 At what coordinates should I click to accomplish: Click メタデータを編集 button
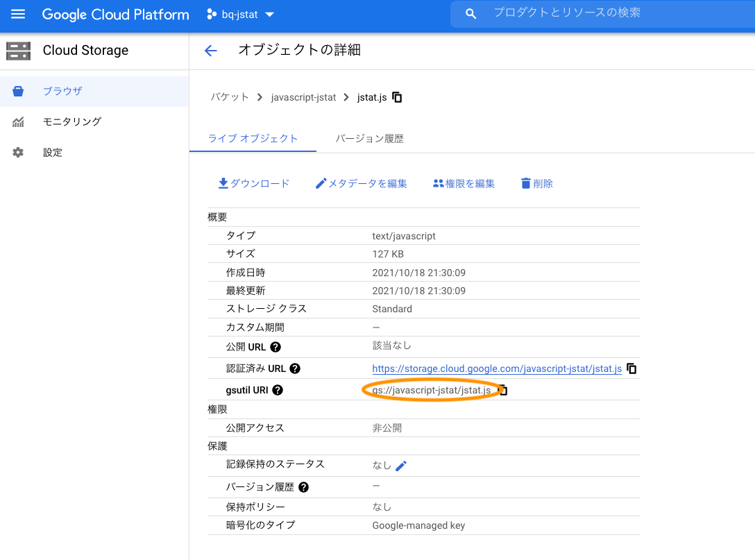(361, 183)
